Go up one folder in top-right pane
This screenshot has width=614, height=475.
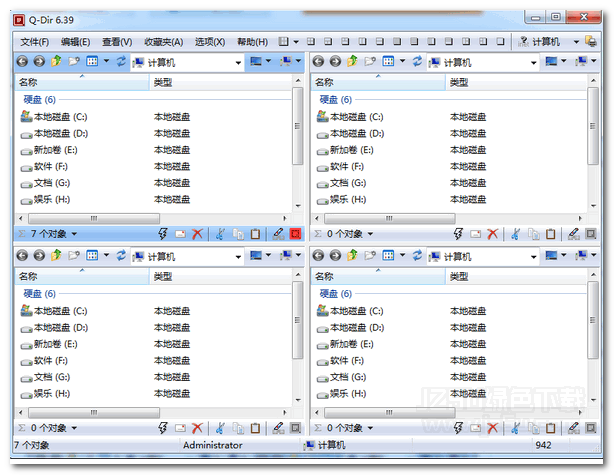(352, 61)
